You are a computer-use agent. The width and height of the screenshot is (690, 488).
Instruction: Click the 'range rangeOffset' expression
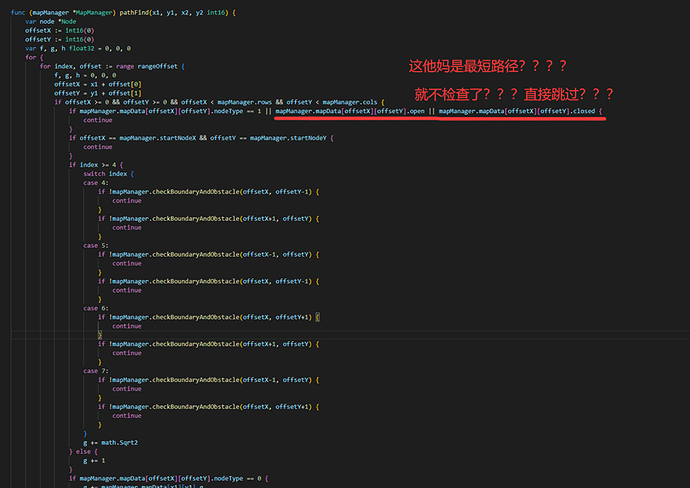click(x=147, y=66)
